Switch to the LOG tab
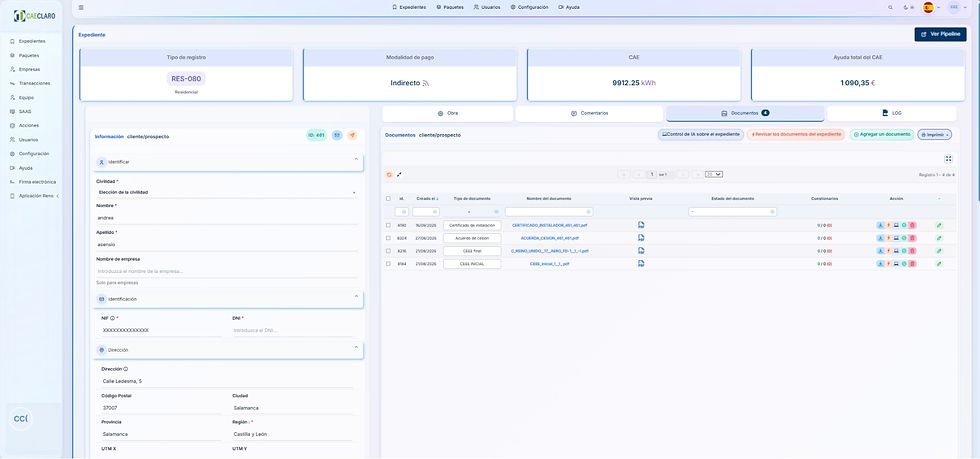The height and width of the screenshot is (459, 980). click(892, 114)
